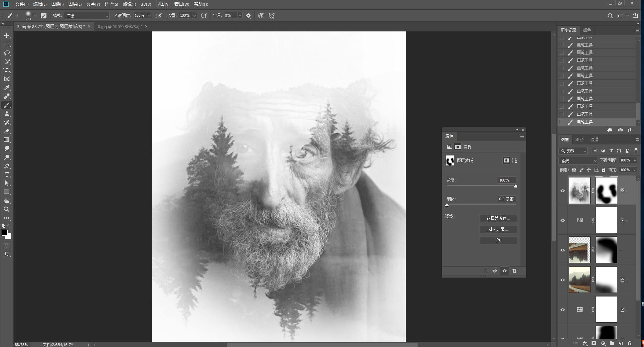This screenshot has height=347, width=644.
Task: Open the 滤镜 menu
Action: point(129,4)
